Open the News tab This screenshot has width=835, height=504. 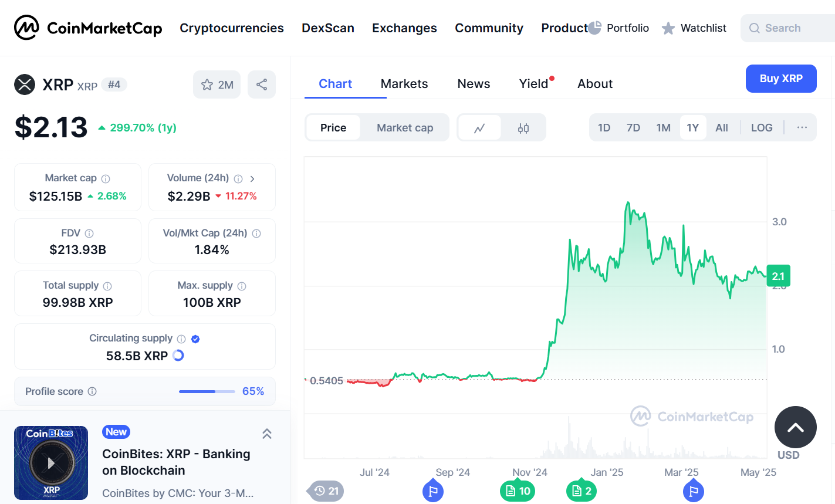click(x=474, y=84)
